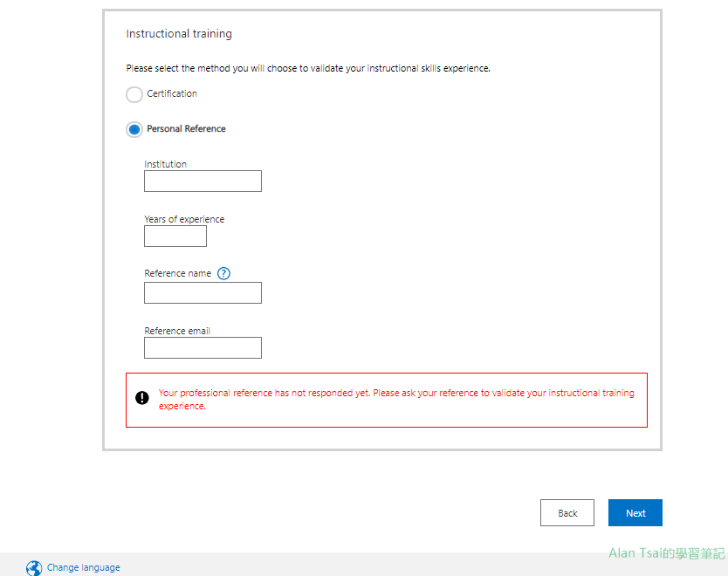
Task: Click the Alan Tsai watermark text
Action: (x=667, y=553)
